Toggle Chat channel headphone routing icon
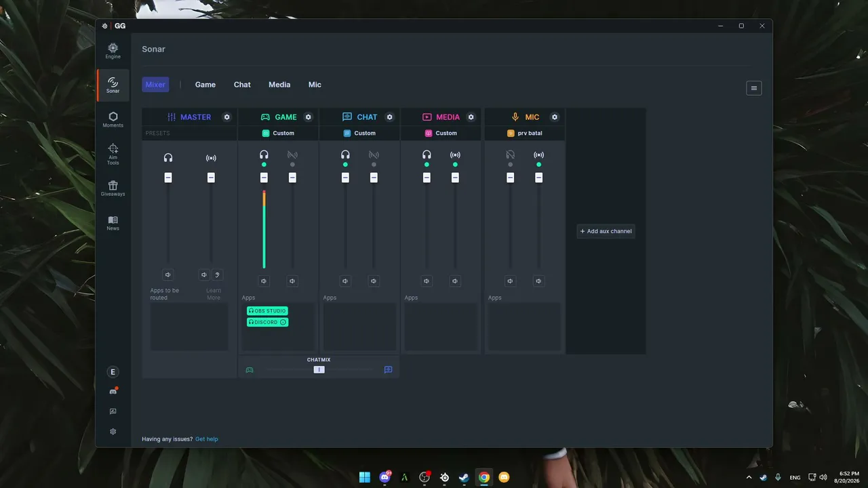This screenshot has width=868, height=488. pyautogui.click(x=345, y=155)
